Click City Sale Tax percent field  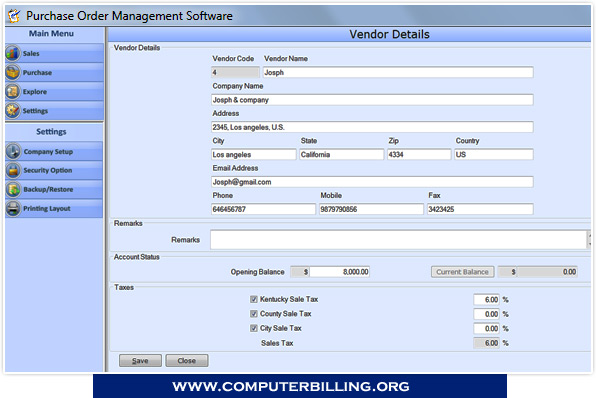pyautogui.click(x=487, y=328)
